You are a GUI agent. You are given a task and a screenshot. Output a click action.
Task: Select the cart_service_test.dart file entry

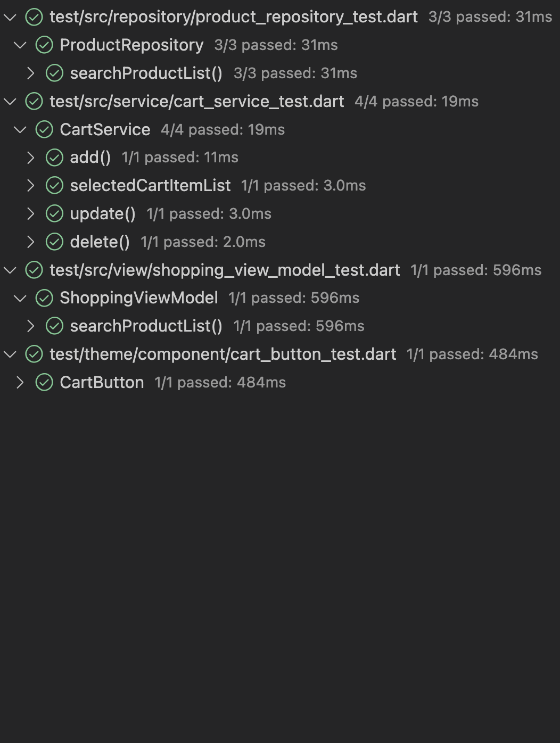tap(196, 101)
